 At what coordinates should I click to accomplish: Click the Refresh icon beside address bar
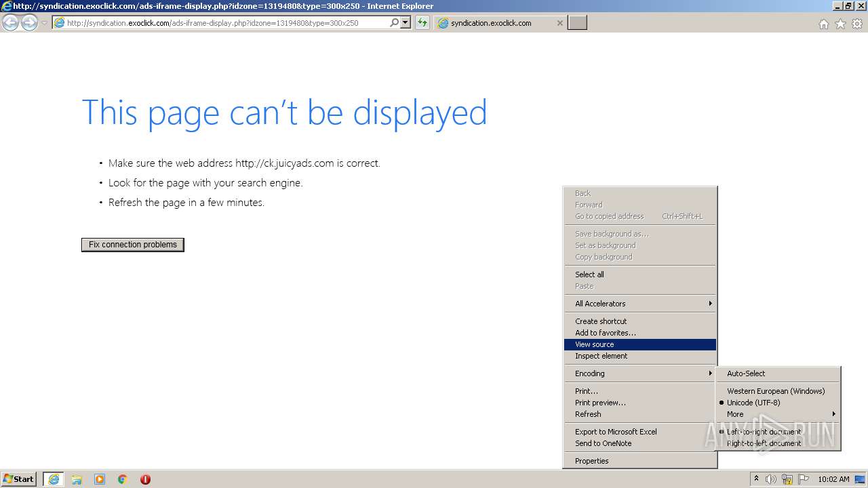tap(422, 22)
